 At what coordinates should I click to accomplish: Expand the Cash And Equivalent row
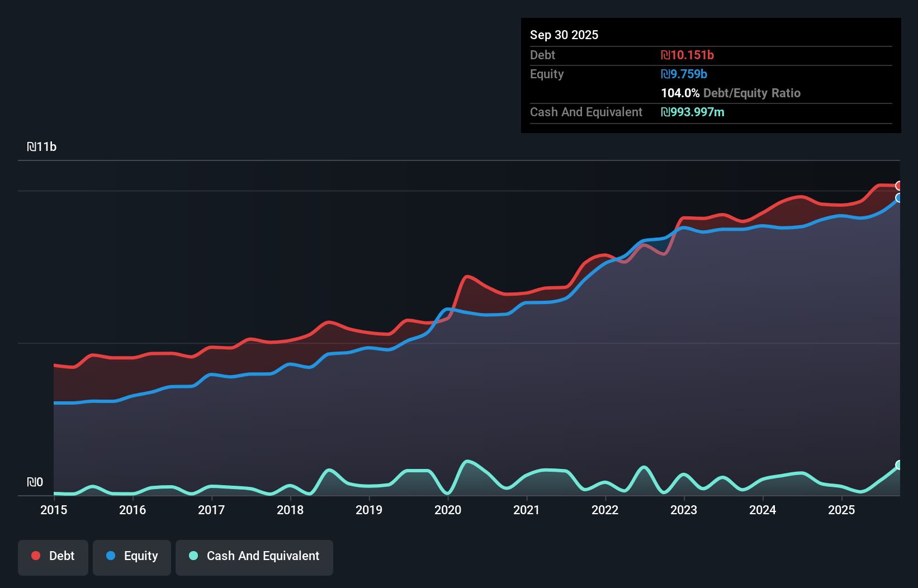[586, 112]
